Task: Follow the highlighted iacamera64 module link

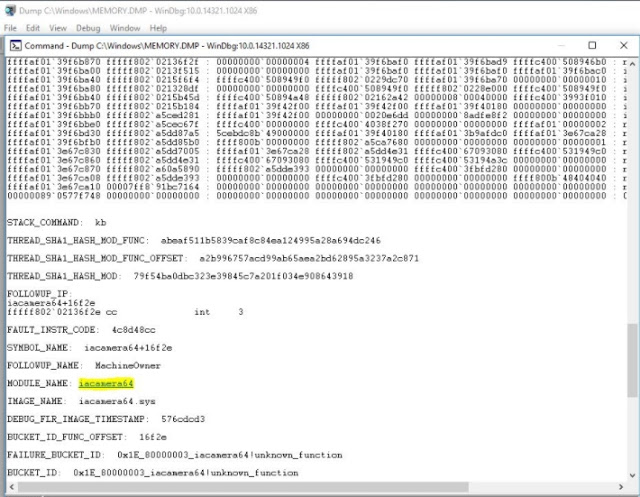Action: 106,383
